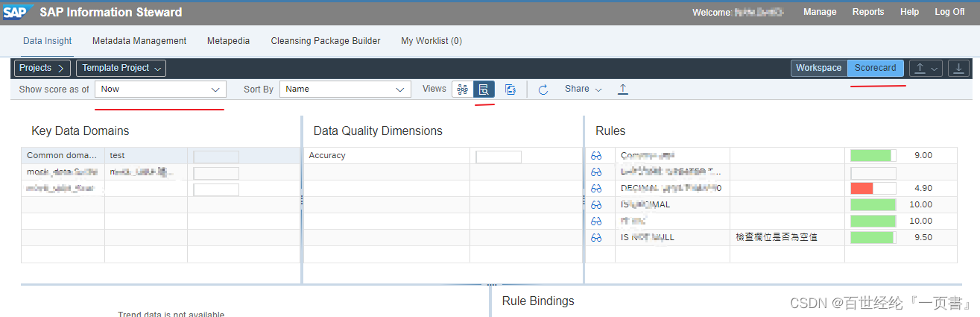Click the underlined upload arrow icon beside Share
The width and height of the screenshot is (980, 317).
[623, 90]
